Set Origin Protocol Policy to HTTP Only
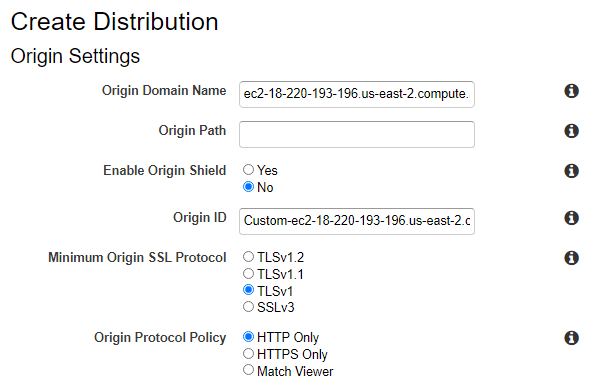Screen dimensions: 612x392 click(x=248, y=337)
